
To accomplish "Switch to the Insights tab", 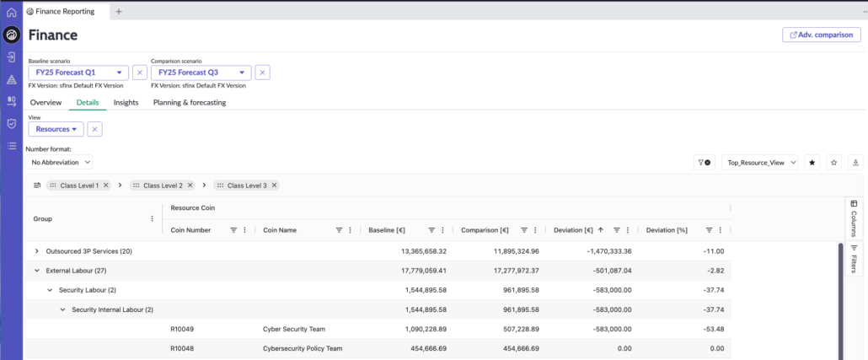I will 126,102.
